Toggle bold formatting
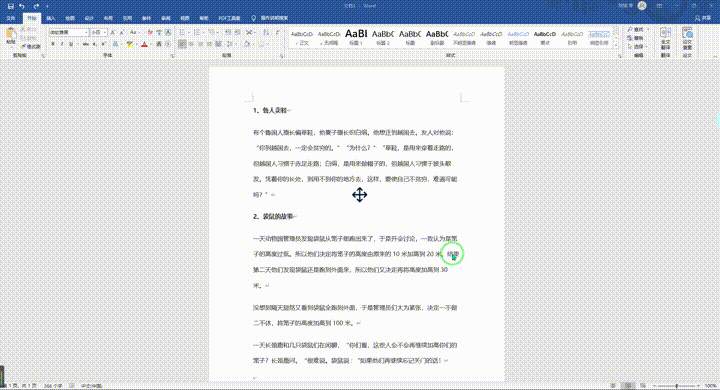The image size is (720, 390). [53, 44]
